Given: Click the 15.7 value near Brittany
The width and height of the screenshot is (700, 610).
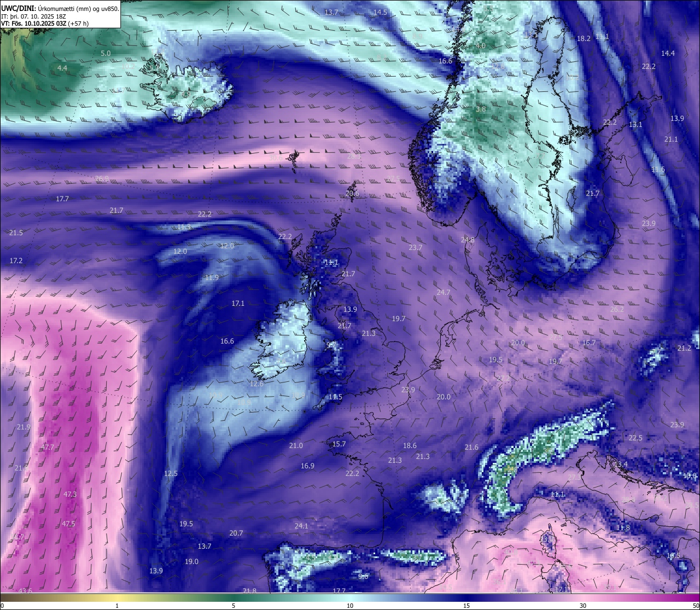Looking at the screenshot, I should pyautogui.click(x=339, y=444).
